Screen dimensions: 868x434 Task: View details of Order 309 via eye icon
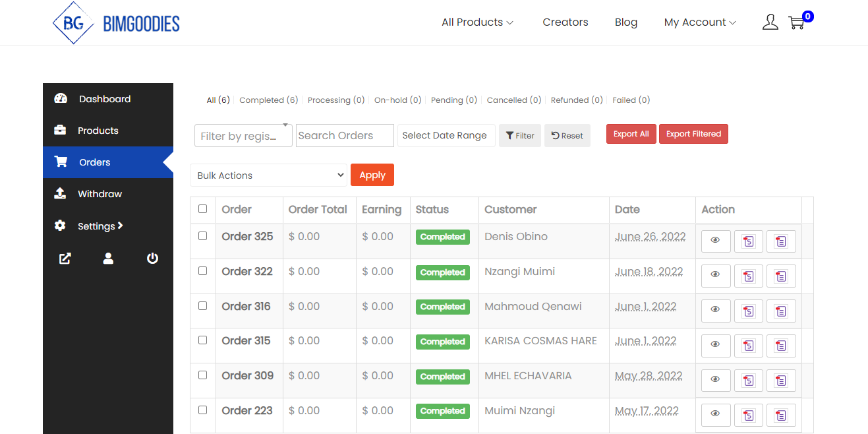716,381
